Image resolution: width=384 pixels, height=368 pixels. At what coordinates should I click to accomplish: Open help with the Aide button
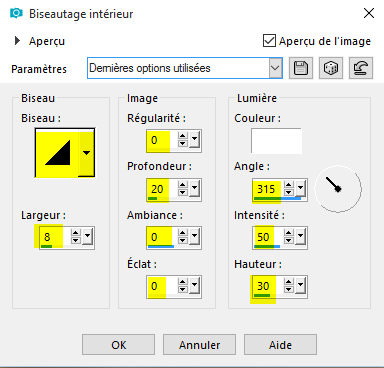[280, 345]
